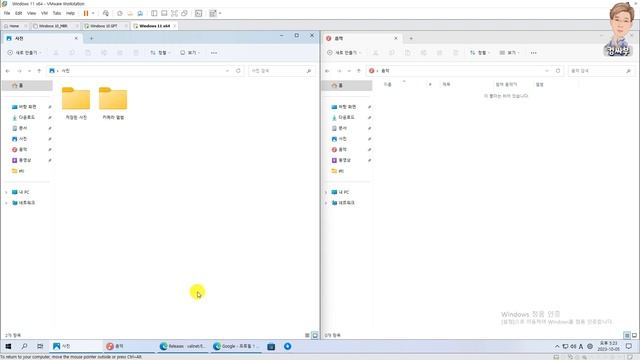Open 보기 (View) dropdown in Pictures window

(x=190, y=53)
